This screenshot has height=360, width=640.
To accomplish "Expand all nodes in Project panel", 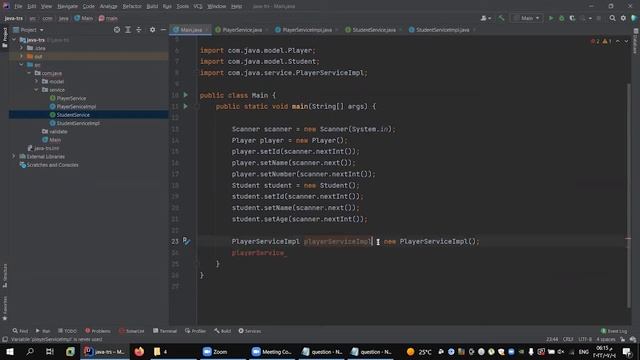I will pyautogui.click(x=128, y=30).
